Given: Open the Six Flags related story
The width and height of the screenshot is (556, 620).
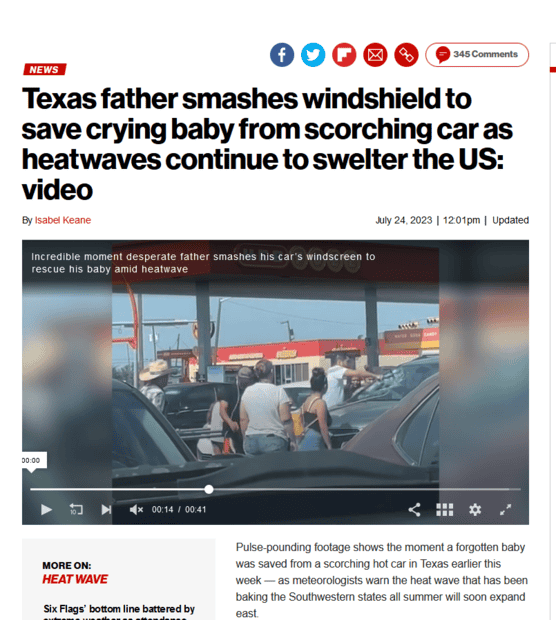Looking at the screenshot, I should coord(119,613).
